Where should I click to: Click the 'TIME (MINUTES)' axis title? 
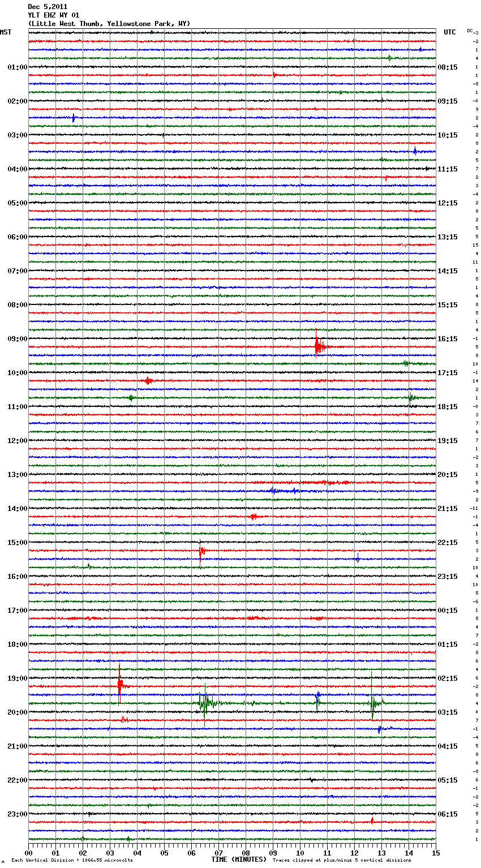pyautogui.click(x=239, y=860)
